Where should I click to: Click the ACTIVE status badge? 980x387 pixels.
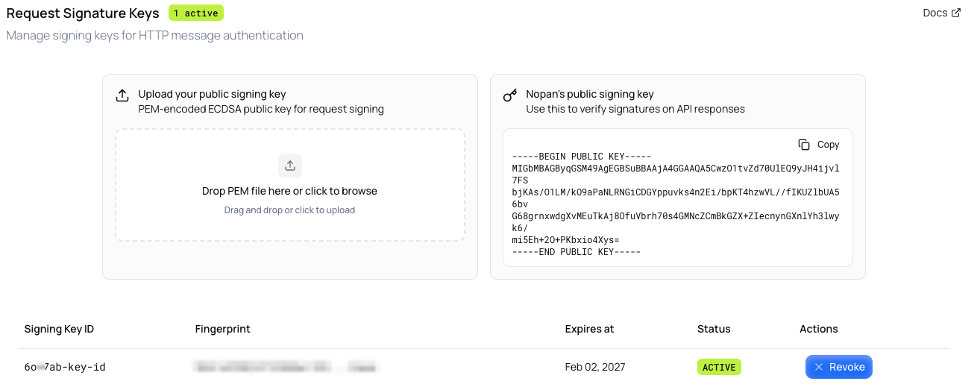(719, 367)
